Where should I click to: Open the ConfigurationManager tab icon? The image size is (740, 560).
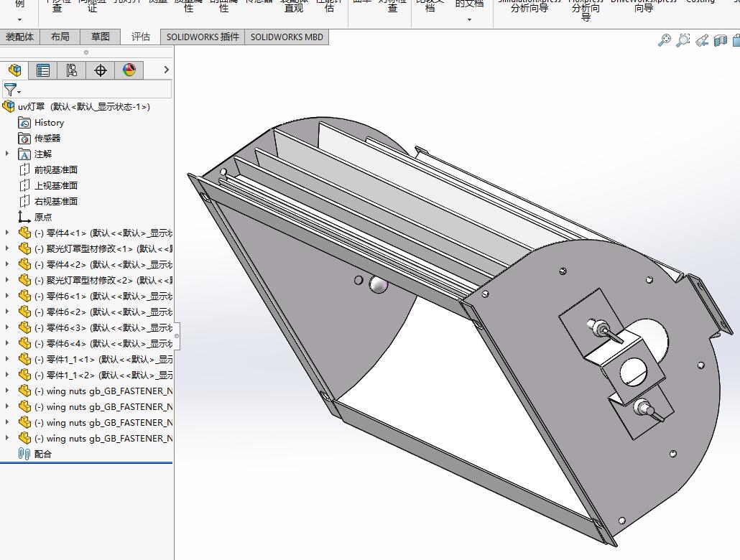(71, 70)
